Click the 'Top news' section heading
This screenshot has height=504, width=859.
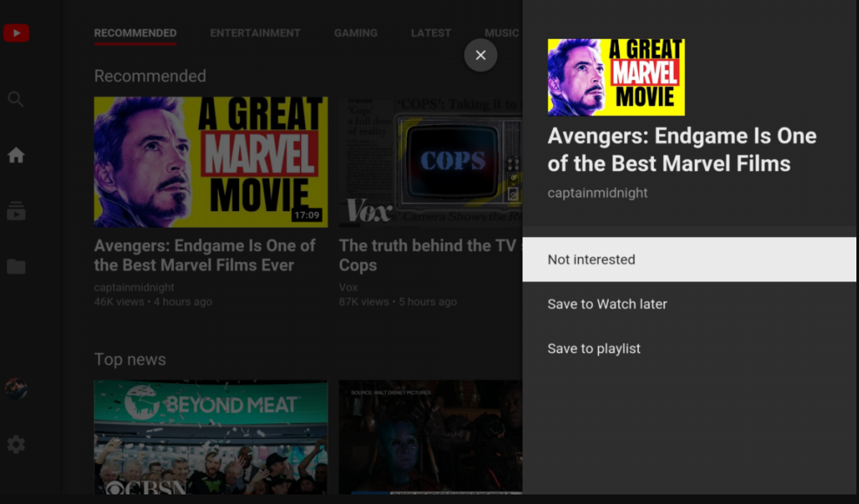pos(130,360)
